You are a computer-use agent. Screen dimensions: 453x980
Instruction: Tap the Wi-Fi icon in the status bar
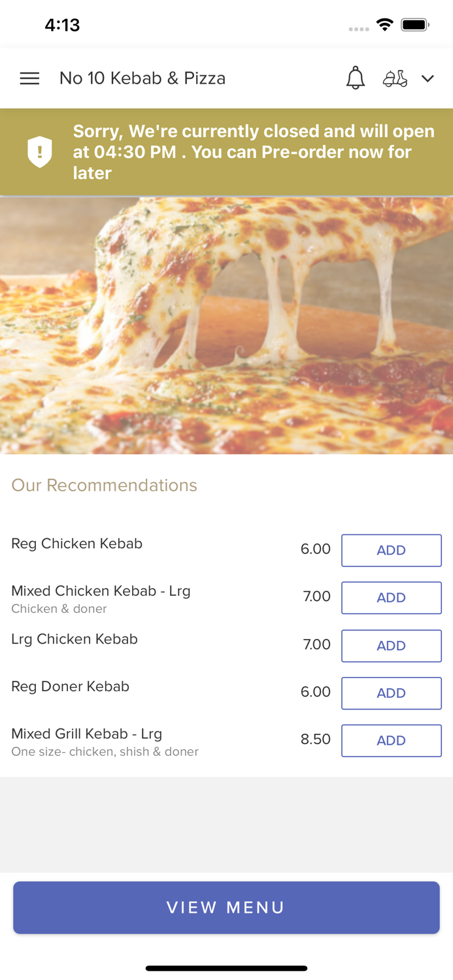(x=384, y=24)
